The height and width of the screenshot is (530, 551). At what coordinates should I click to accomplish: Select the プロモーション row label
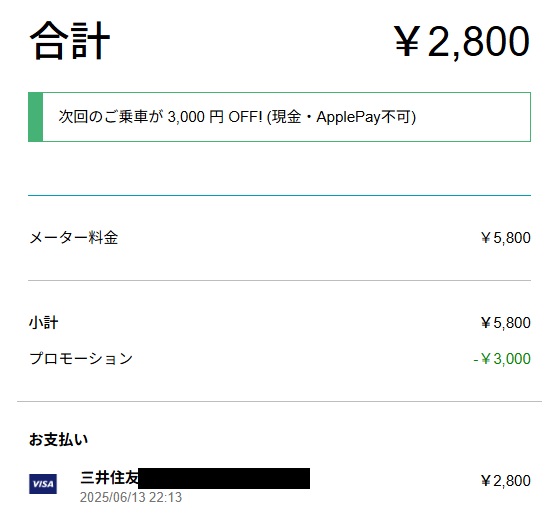click(x=81, y=358)
